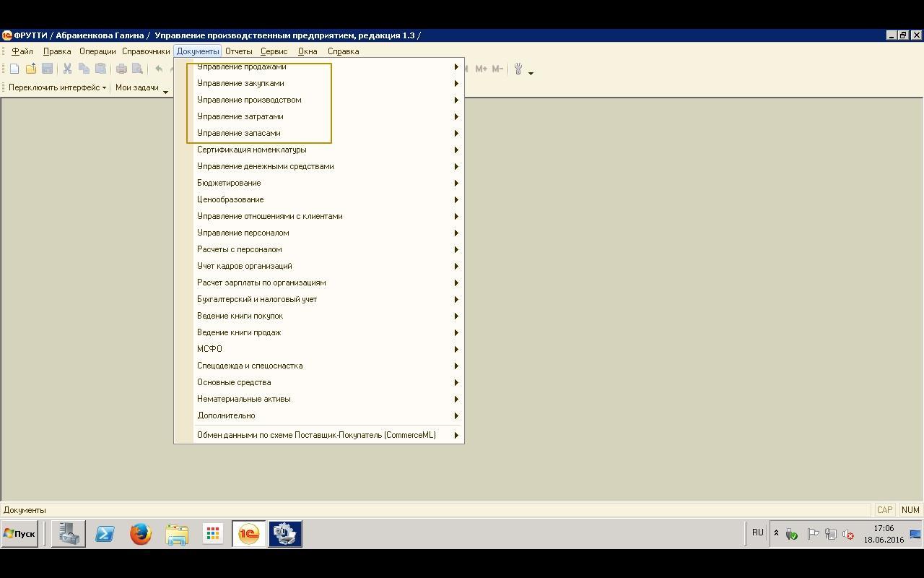Click the Мои задачи button
Viewport: 924px width, 578px height.
(x=137, y=87)
